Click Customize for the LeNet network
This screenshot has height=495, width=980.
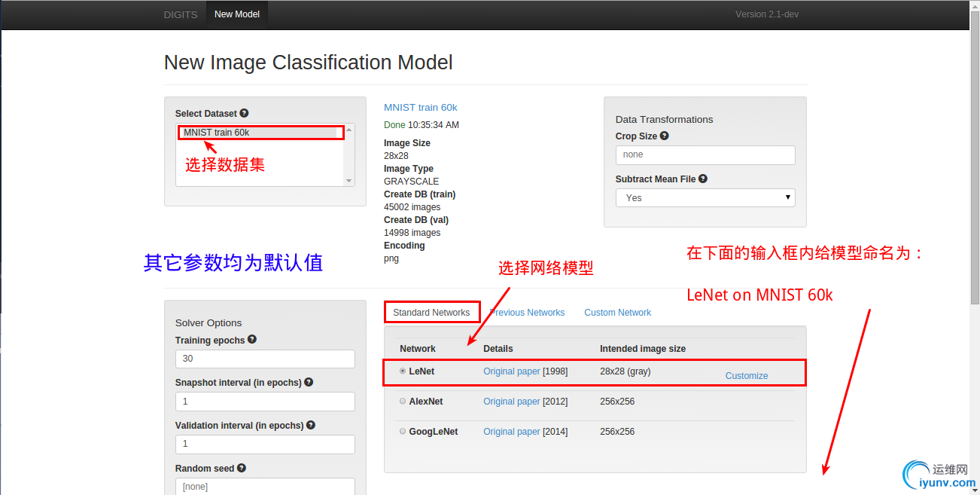(747, 375)
